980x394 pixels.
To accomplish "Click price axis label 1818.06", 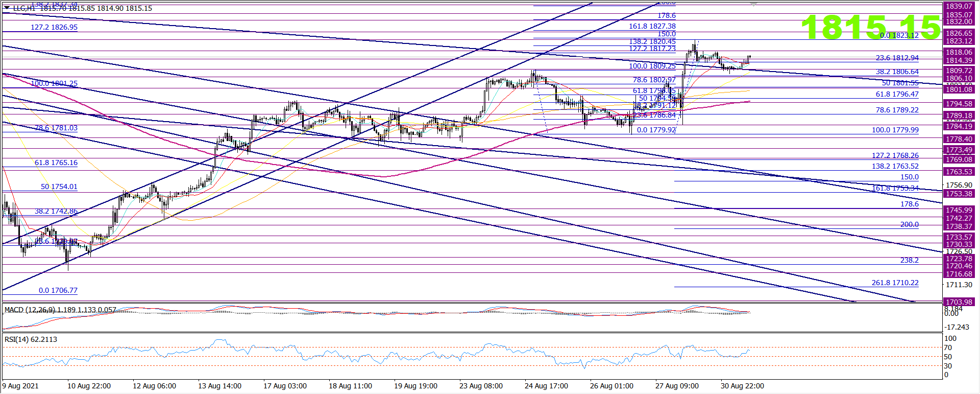I will tap(959, 52).
